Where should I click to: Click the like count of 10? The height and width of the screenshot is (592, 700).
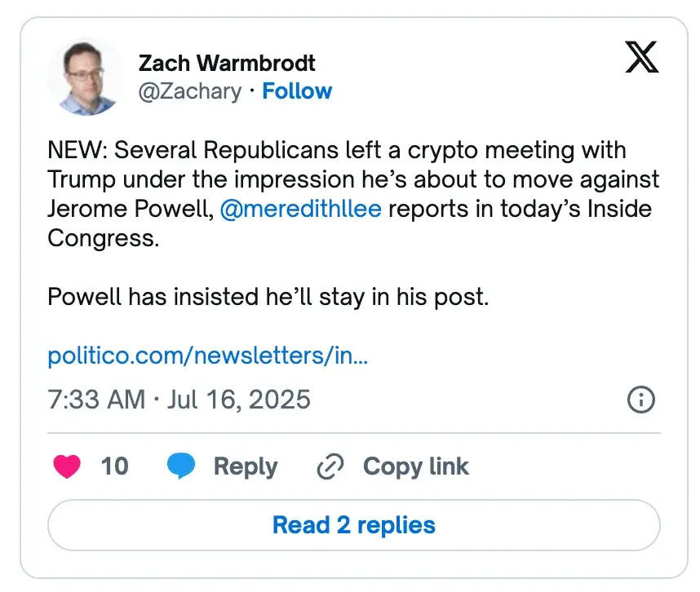click(114, 466)
